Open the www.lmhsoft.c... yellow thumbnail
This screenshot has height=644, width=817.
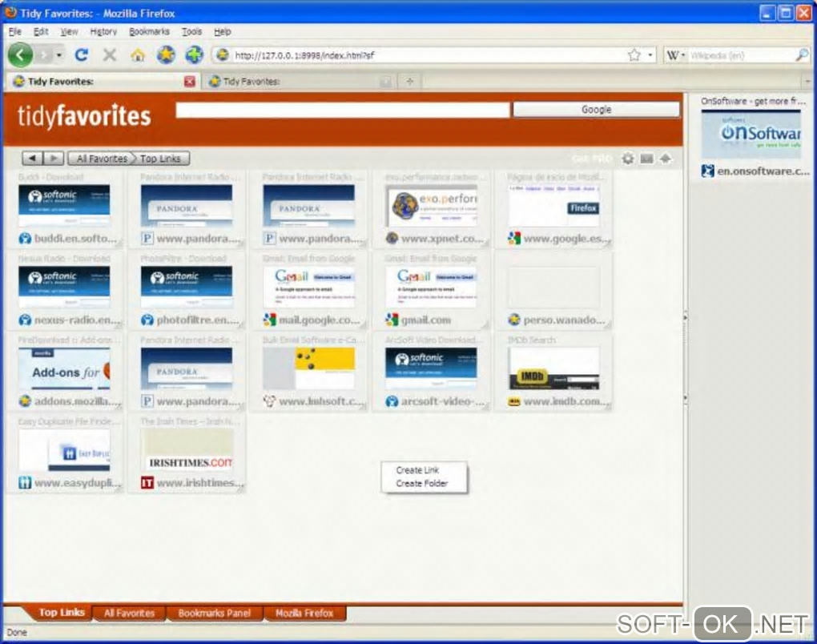click(308, 369)
